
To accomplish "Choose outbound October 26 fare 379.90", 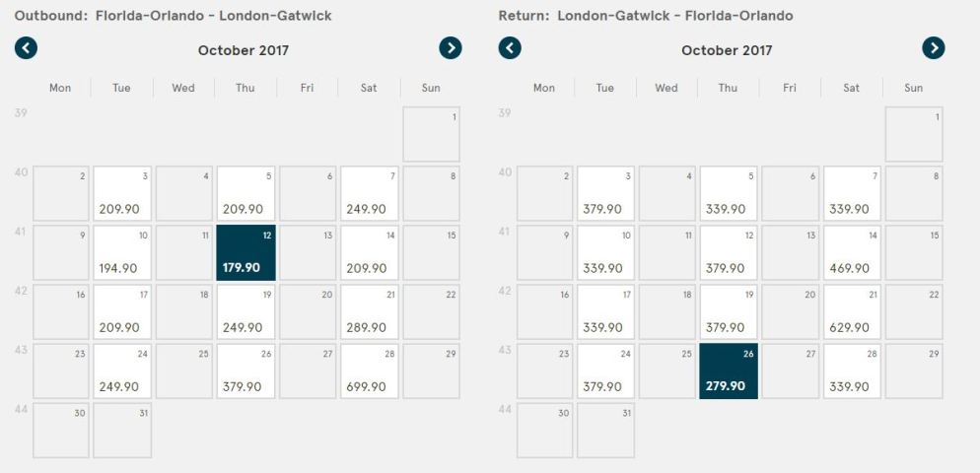I will point(245,371).
